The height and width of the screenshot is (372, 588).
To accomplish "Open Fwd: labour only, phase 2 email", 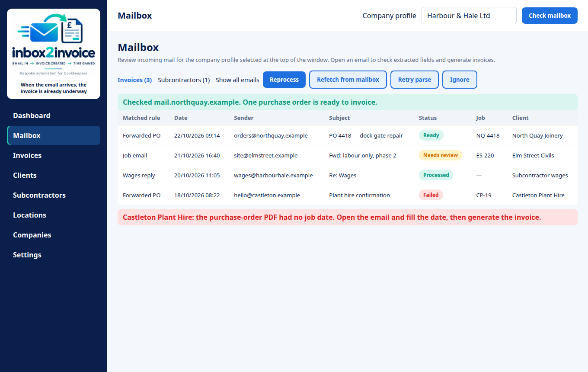I will [362, 155].
